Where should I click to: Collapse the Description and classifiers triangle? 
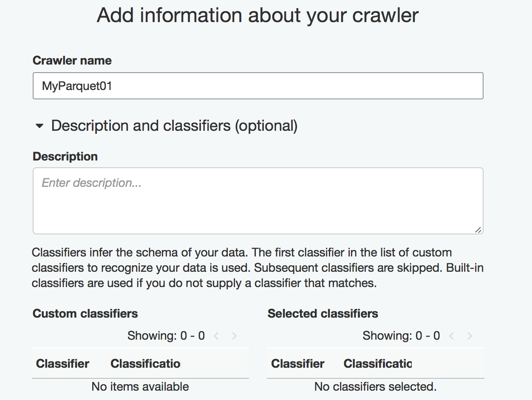[x=40, y=126]
